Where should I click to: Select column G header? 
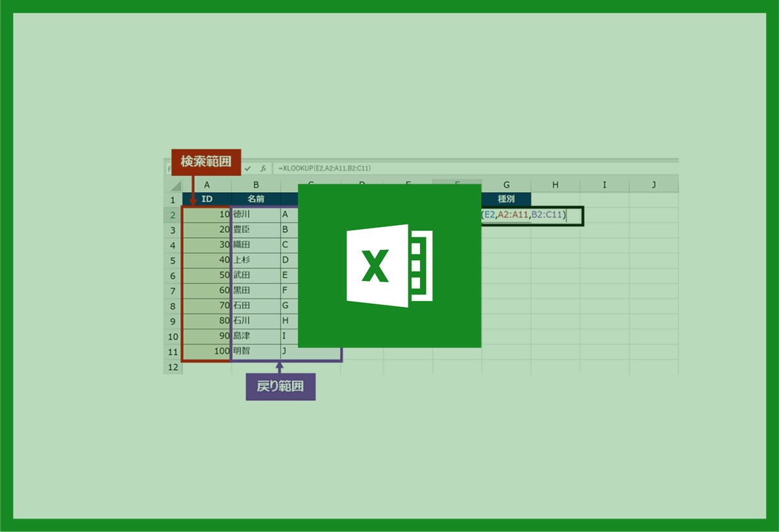point(506,185)
